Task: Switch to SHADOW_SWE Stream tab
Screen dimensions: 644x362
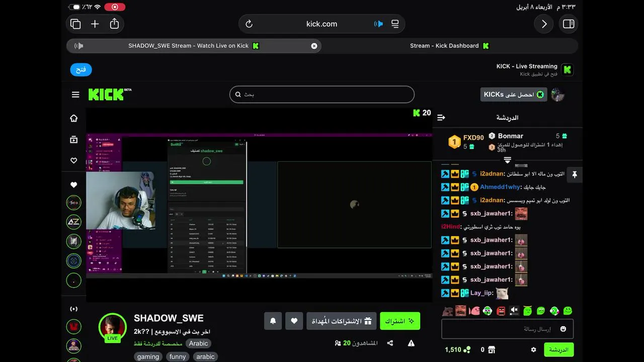Action: [x=194, y=46]
